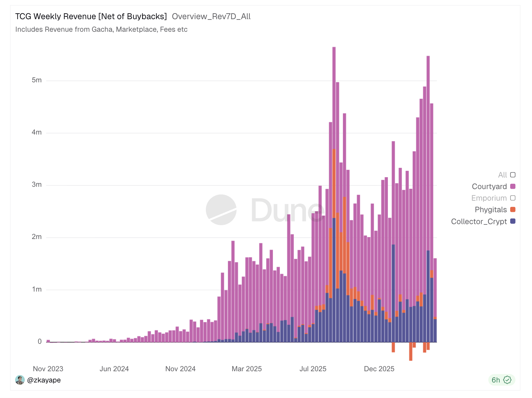
Task: Click the Nov 2023 x-axis label
Action: point(48,369)
